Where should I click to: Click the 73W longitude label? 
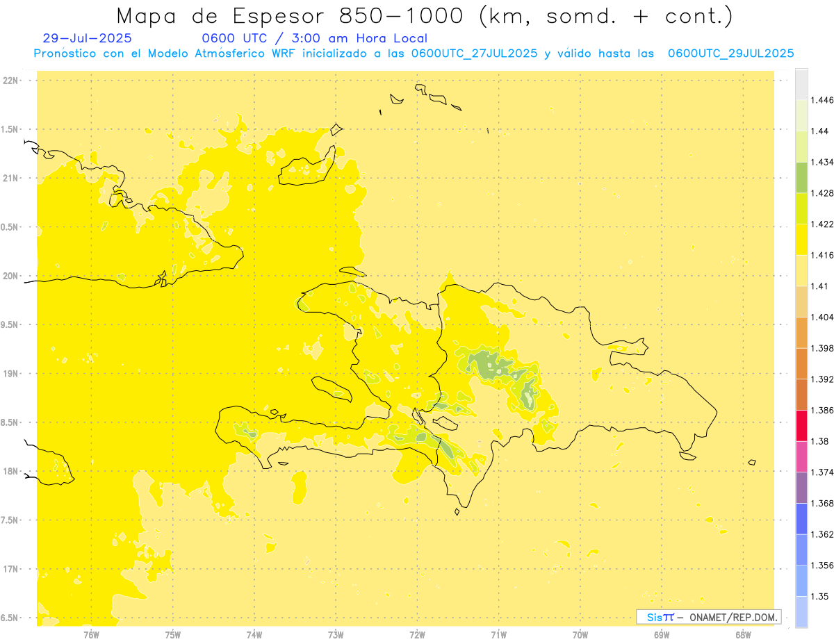tap(336, 635)
